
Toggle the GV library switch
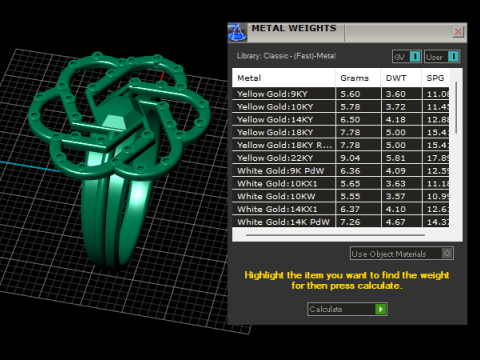pyautogui.click(x=407, y=57)
